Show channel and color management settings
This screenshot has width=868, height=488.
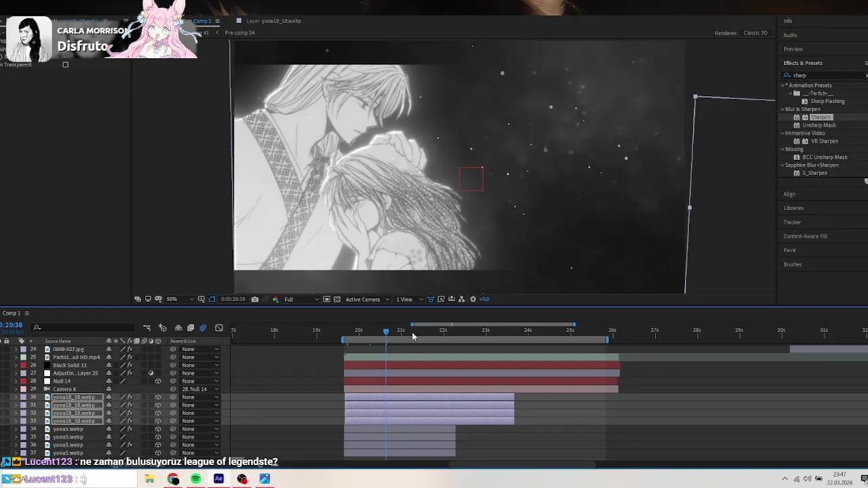pyautogui.click(x=276, y=299)
